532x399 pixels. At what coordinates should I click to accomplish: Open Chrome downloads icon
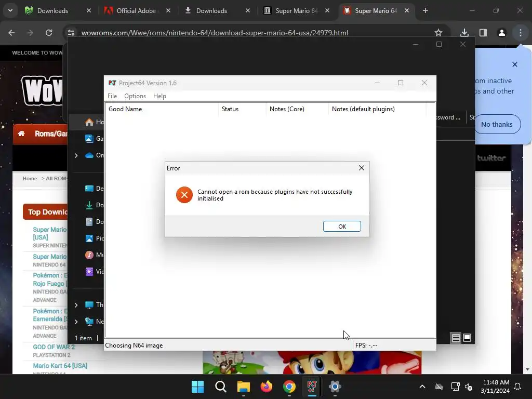[464, 33]
